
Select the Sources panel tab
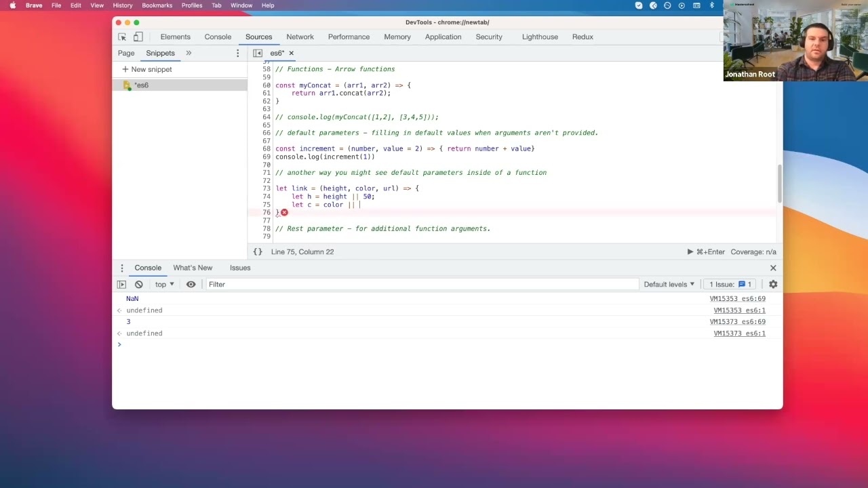tap(258, 37)
